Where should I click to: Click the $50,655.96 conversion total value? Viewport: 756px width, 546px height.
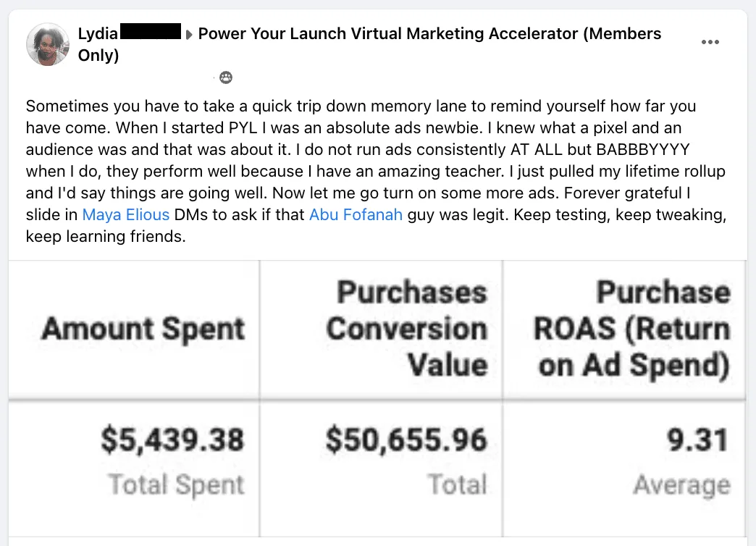406,440
